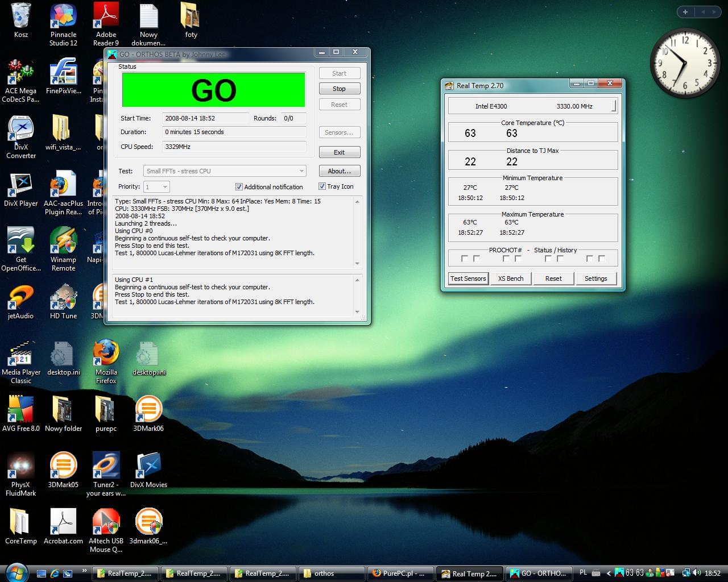Open the purepc folder icon
This screenshot has height=582, width=728.
106,414
